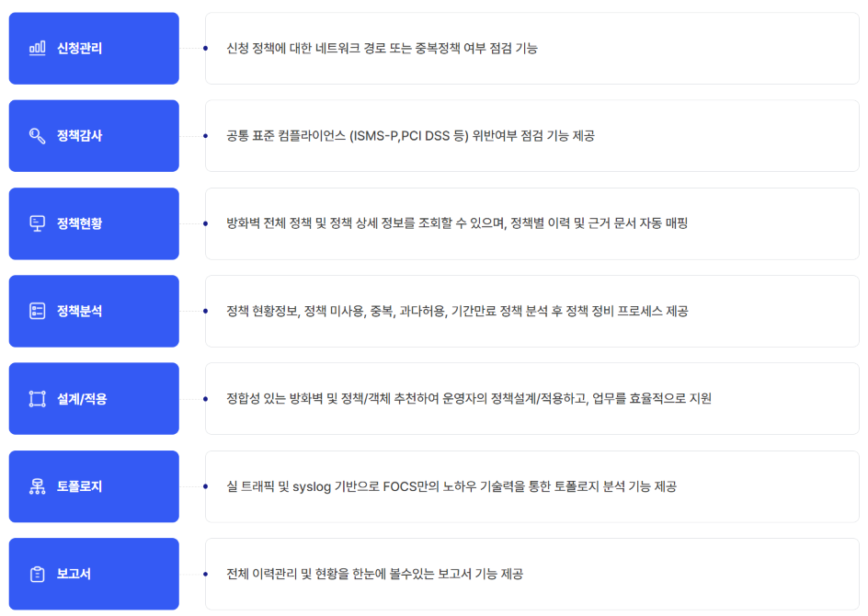Screen dimensions: 868x616
Task: Click the frame icon beside 설계/적용
Action: (37, 398)
